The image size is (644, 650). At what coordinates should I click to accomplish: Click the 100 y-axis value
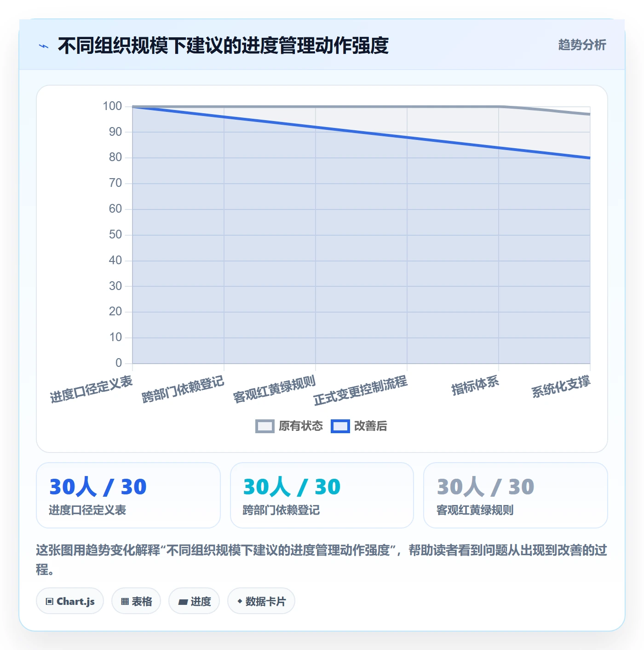[x=112, y=106]
